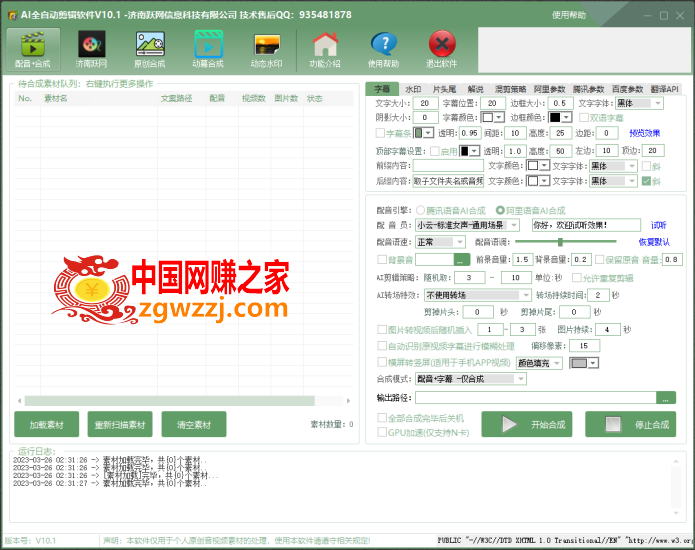Click the 重新扫描素材 button
Viewport: 695px width, 550px height.
point(120,425)
